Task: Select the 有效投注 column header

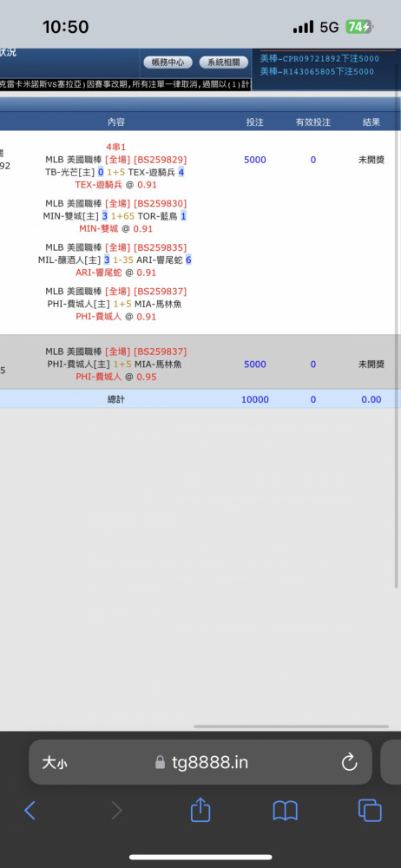Action: tap(313, 122)
